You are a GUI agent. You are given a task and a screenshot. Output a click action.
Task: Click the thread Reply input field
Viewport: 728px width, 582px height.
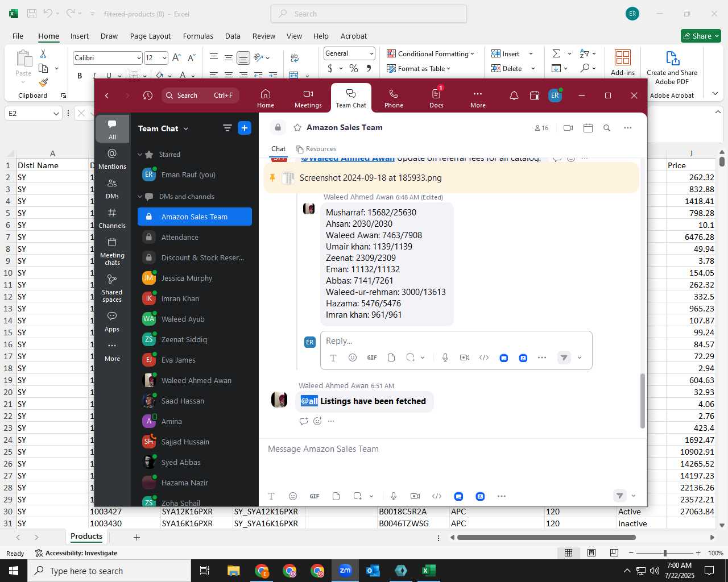click(x=456, y=341)
